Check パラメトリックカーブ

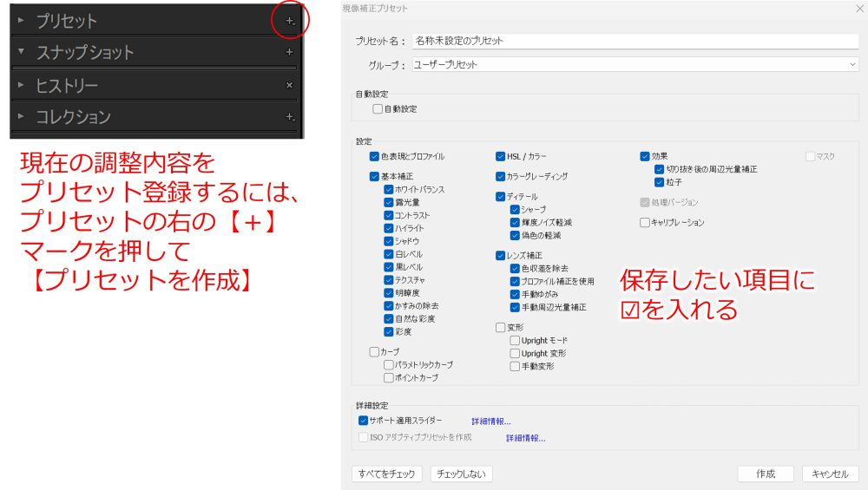389,365
